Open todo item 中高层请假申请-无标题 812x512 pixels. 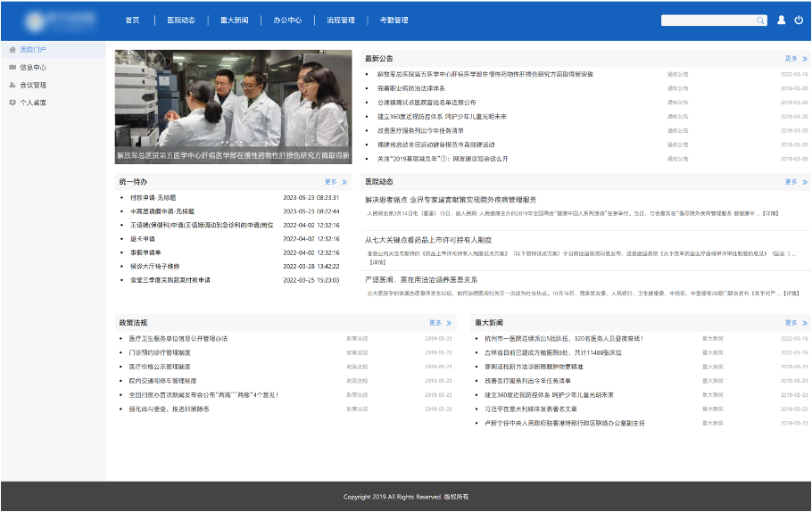162,211
